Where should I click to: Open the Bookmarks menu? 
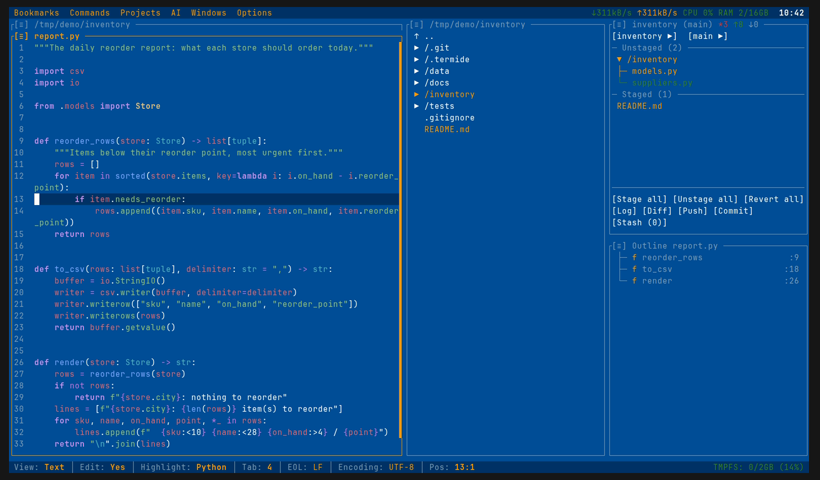tap(37, 13)
